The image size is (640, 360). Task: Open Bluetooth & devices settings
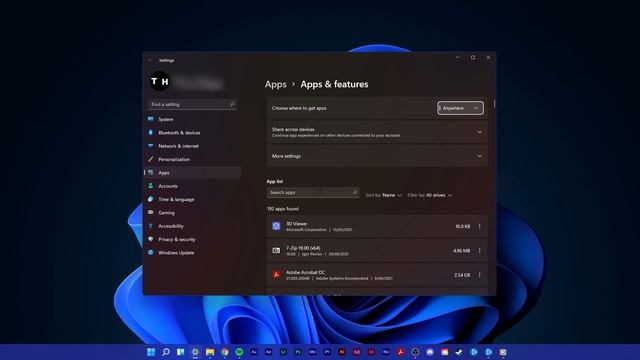coord(192,133)
